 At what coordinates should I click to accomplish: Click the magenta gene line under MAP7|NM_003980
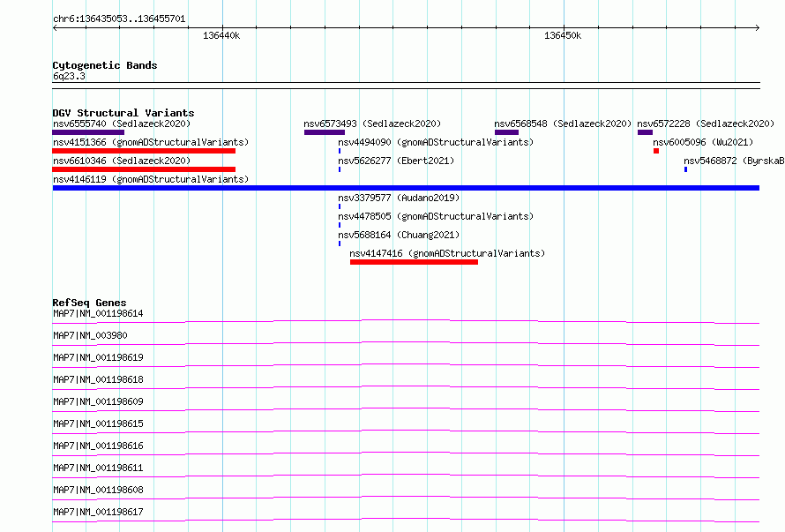(x=406, y=343)
